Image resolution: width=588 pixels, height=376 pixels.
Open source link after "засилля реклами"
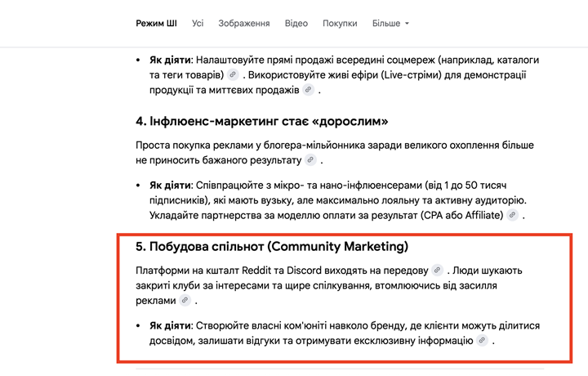(x=185, y=300)
